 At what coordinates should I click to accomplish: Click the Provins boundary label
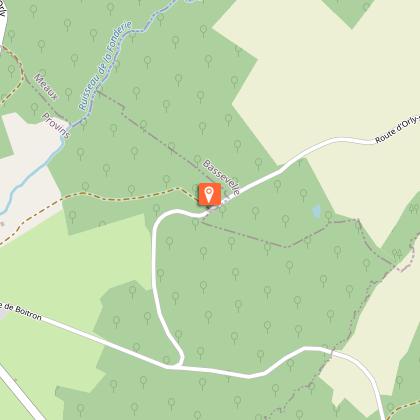[56, 126]
